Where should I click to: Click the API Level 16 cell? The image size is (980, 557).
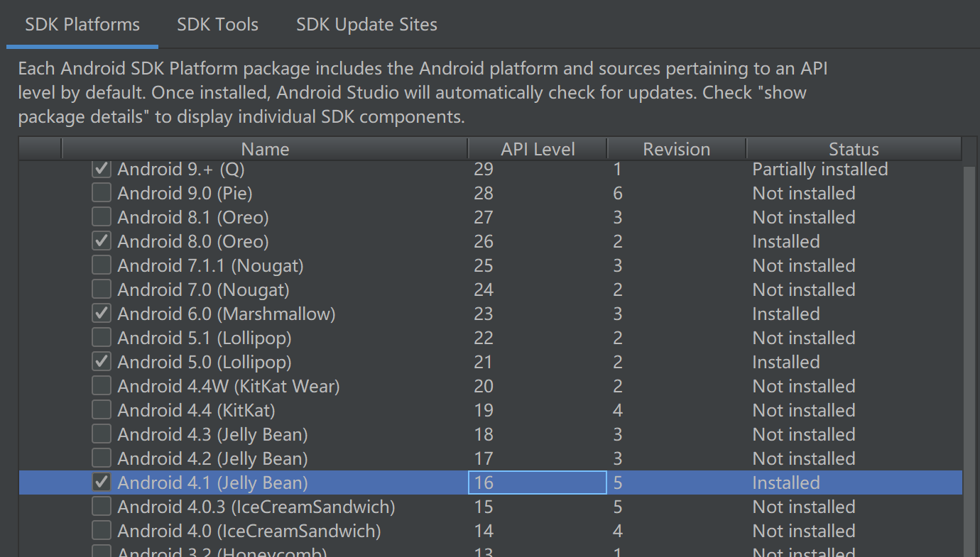537,482
